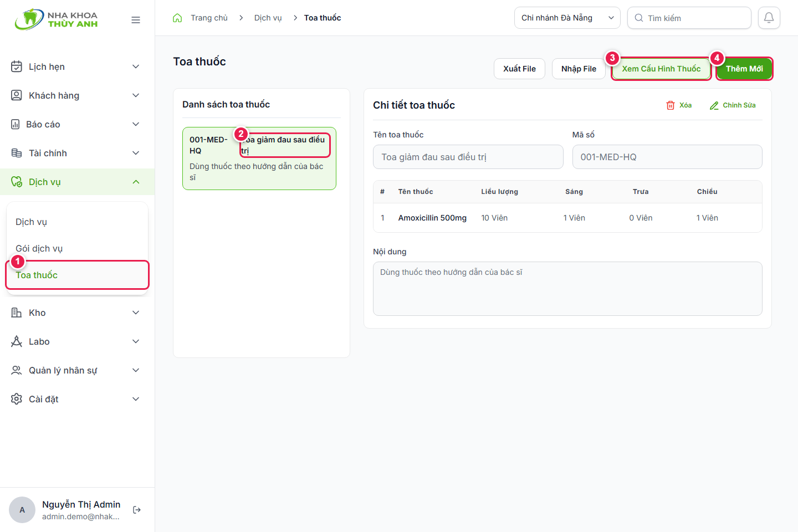Click the Dịch vụ tooth icon
The image size is (798, 532).
click(17, 182)
